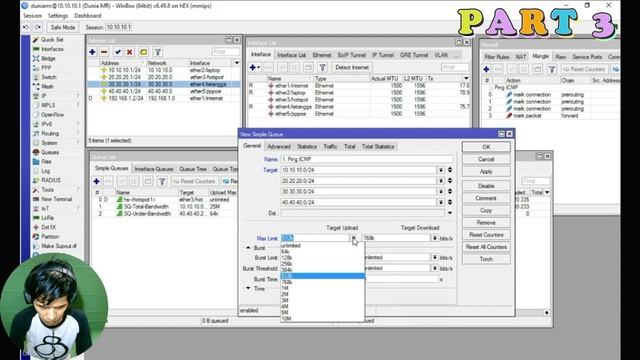Open Interface Queues tab in Queue List
Viewport: 640px width, 360px height.
(x=154, y=169)
